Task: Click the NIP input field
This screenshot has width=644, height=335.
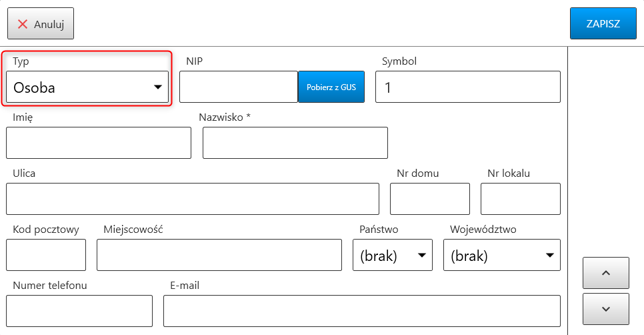Action: (x=239, y=87)
